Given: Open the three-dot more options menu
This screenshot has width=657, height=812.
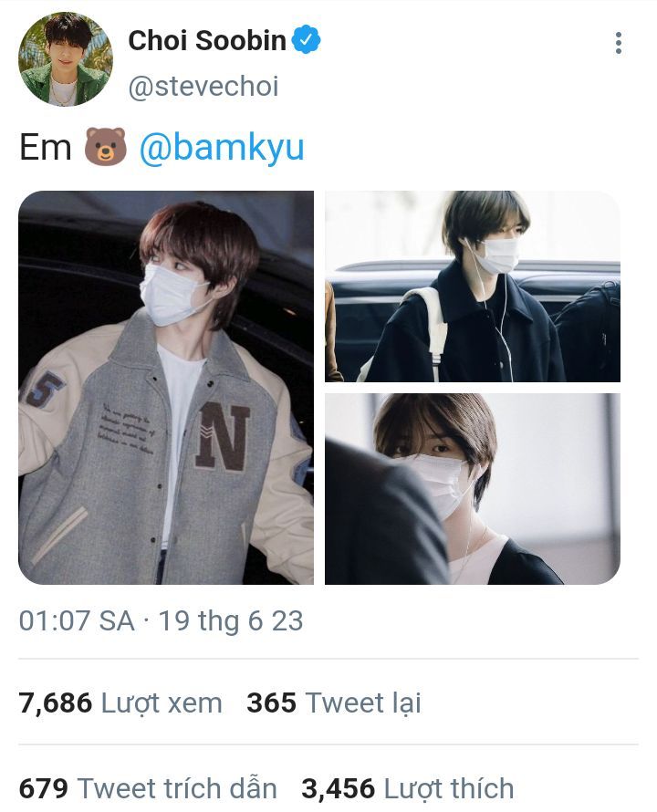Looking at the screenshot, I should pos(618,43).
